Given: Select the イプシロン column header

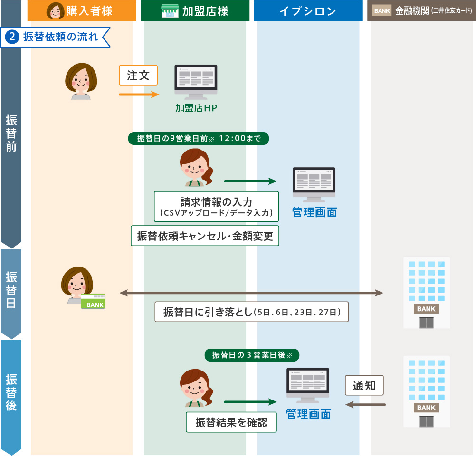Looking at the screenshot, I should click(x=308, y=11).
